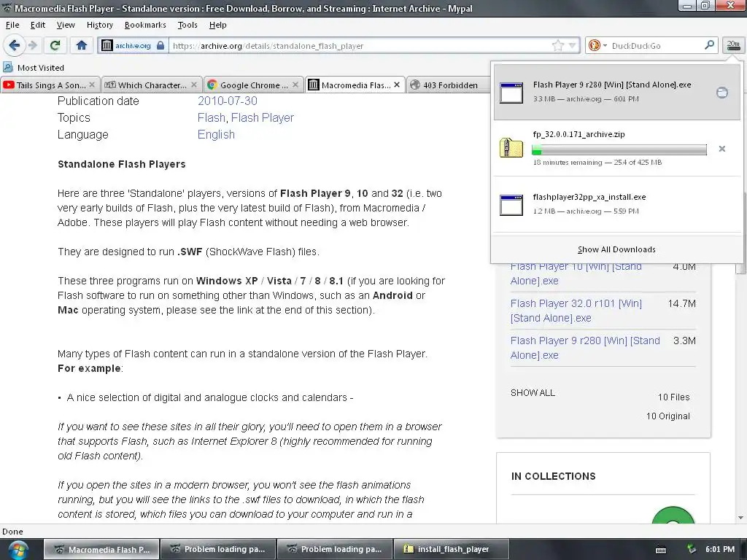Switch to the 403 Forbidden tab

click(450, 85)
